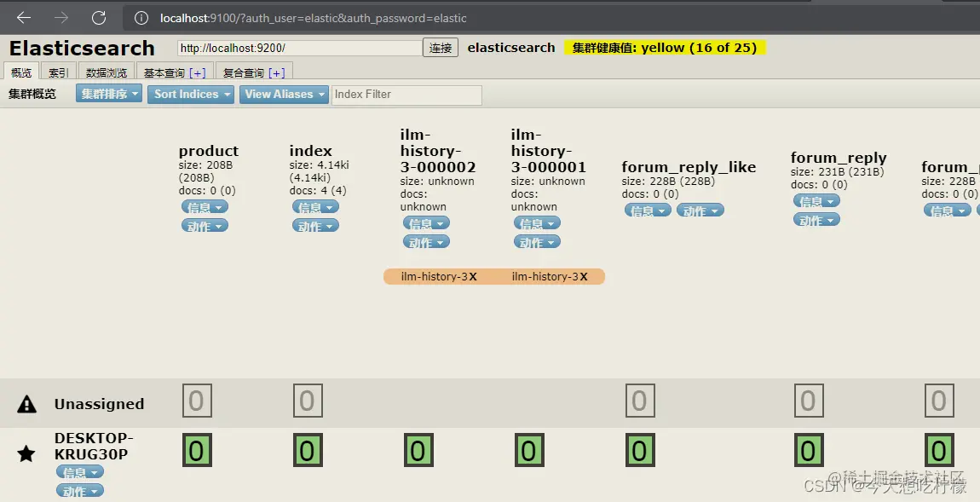The image size is (980, 502).
Task: Open the 数据浏览 tab
Action: pos(107,72)
